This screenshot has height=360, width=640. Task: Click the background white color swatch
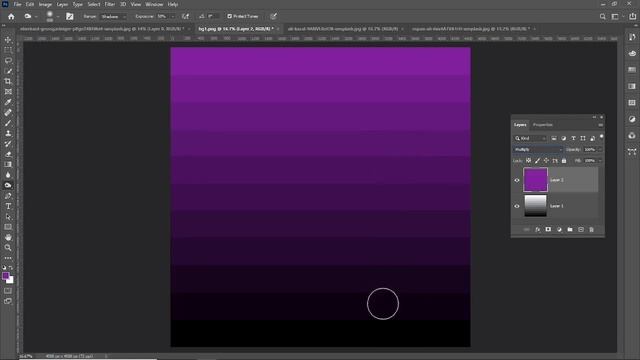pyautogui.click(x=11, y=281)
